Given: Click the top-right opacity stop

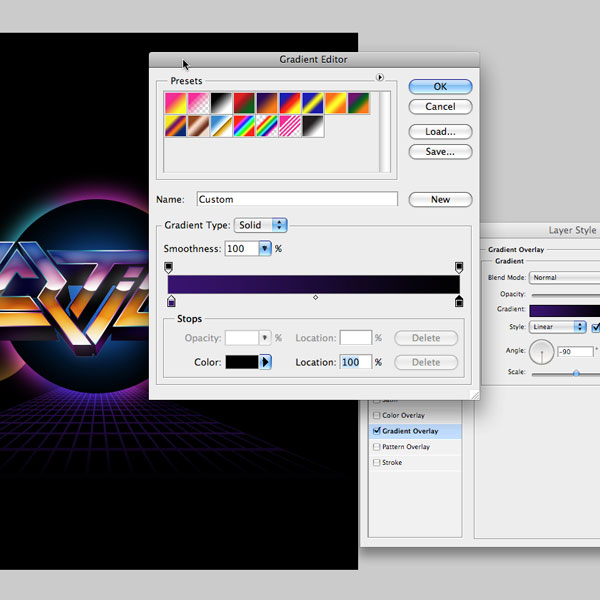Looking at the screenshot, I should coord(459,267).
